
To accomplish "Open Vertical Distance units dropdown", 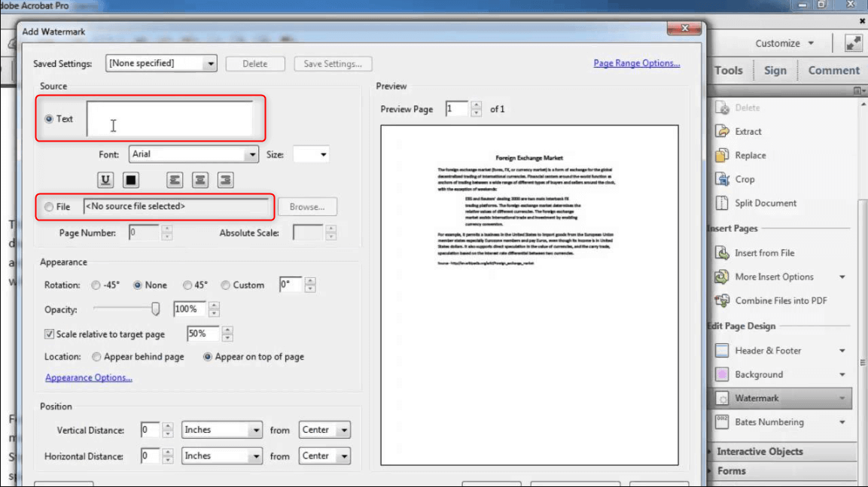I will pyautogui.click(x=221, y=430).
